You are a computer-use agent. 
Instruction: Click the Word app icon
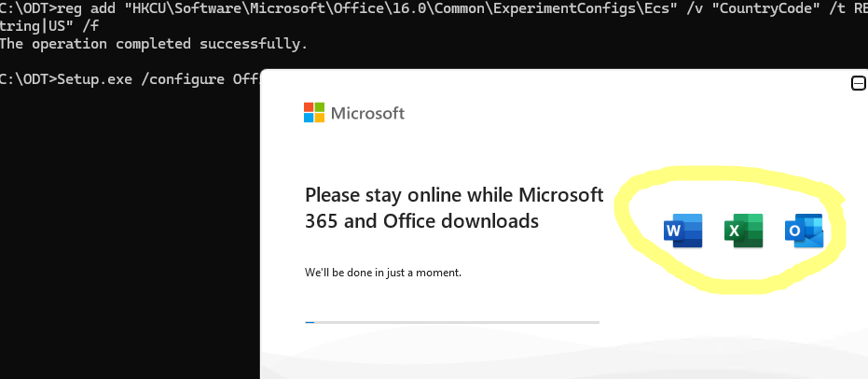682,231
